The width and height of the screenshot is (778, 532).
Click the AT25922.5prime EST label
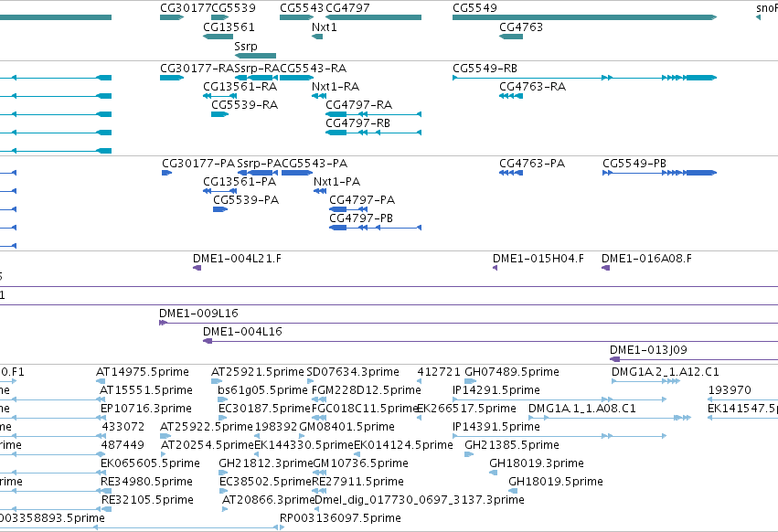tap(207, 427)
